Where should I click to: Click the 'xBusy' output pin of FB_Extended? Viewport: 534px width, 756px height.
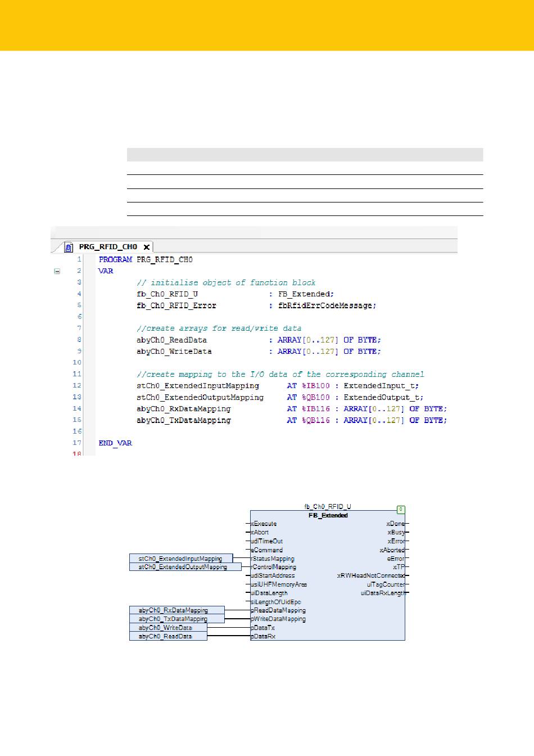coord(396,532)
